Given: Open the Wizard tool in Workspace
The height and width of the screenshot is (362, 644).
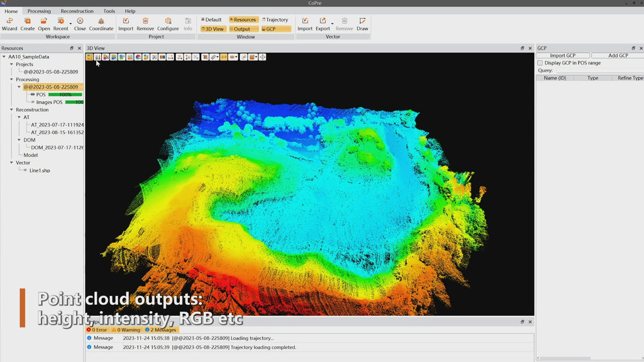Looking at the screenshot, I should [9, 21].
